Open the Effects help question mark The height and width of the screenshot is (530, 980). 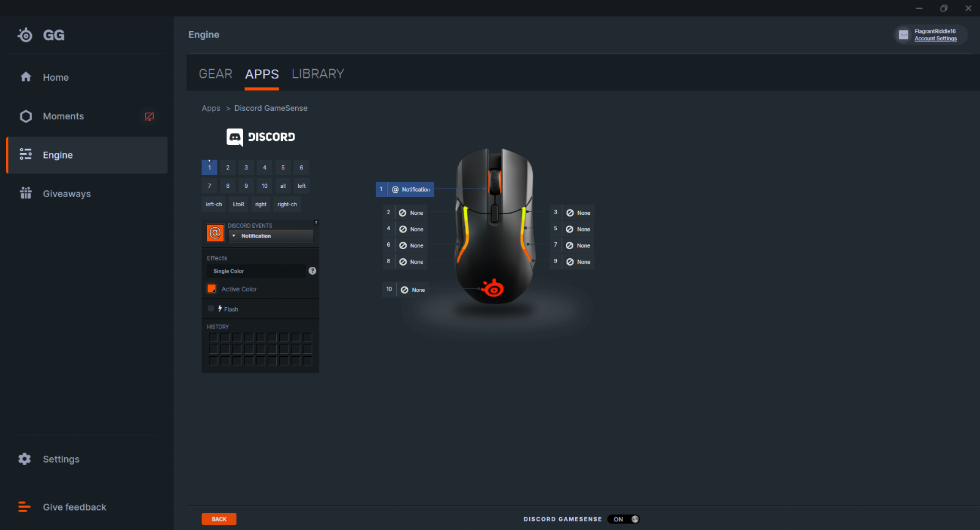tap(312, 271)
